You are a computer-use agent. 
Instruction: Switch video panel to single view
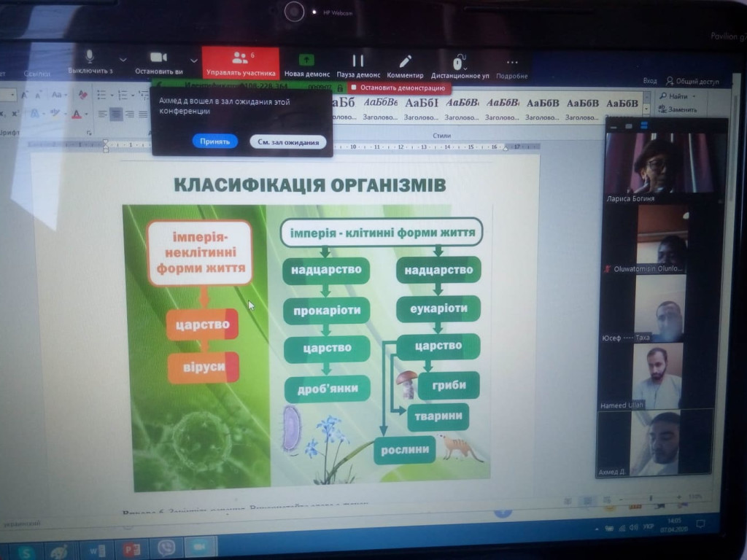[629, 126]
